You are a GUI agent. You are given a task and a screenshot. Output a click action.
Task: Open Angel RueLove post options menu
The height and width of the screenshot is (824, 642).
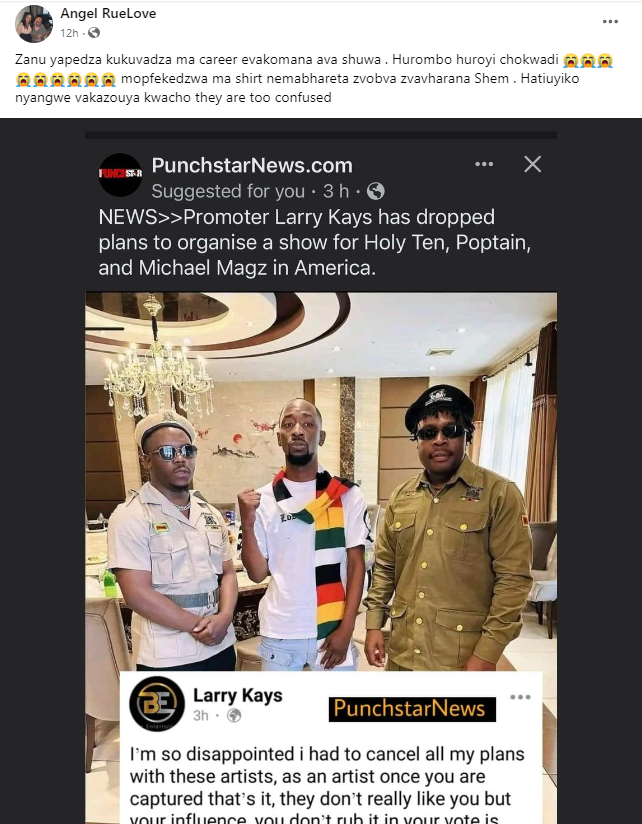[x=610, y=22]
